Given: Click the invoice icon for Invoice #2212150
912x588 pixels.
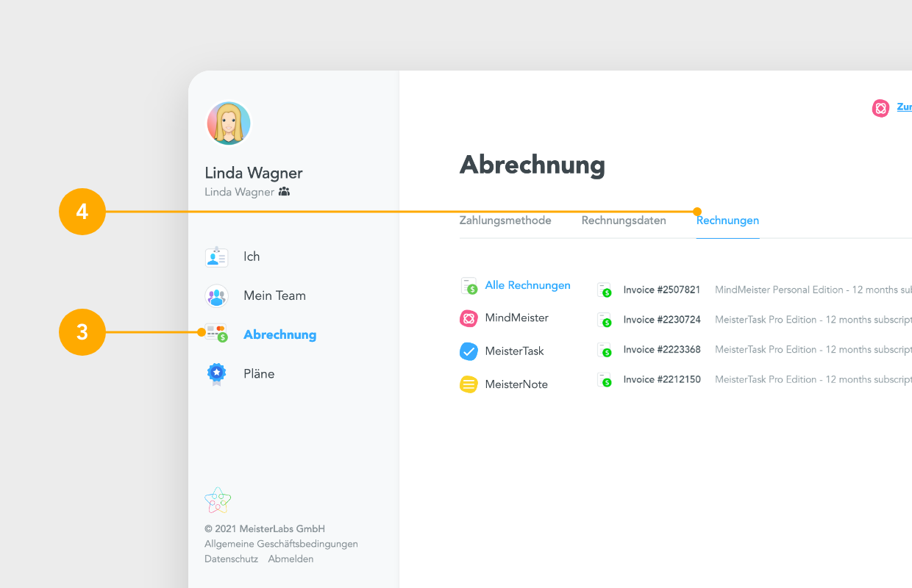Looking at the screenshot, I should (x=605, y=380).
